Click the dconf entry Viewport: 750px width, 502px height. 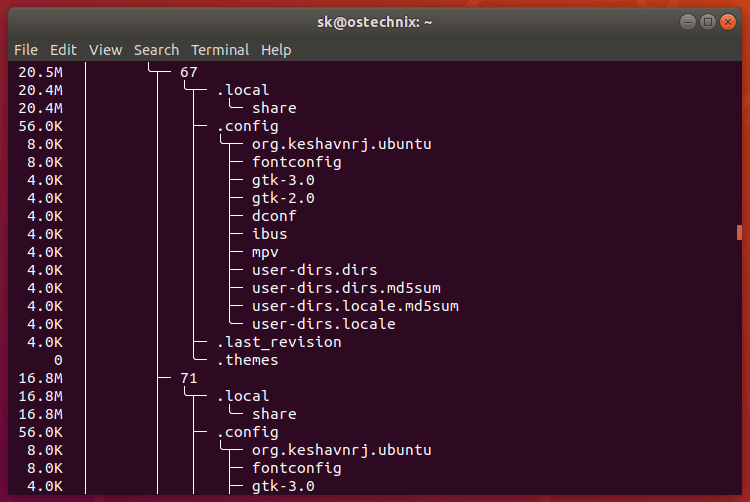[x=274, y=216]
